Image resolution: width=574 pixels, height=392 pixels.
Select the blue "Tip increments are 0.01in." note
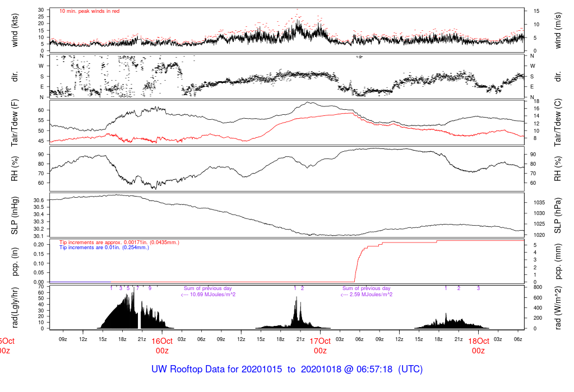tap(104, 248)
